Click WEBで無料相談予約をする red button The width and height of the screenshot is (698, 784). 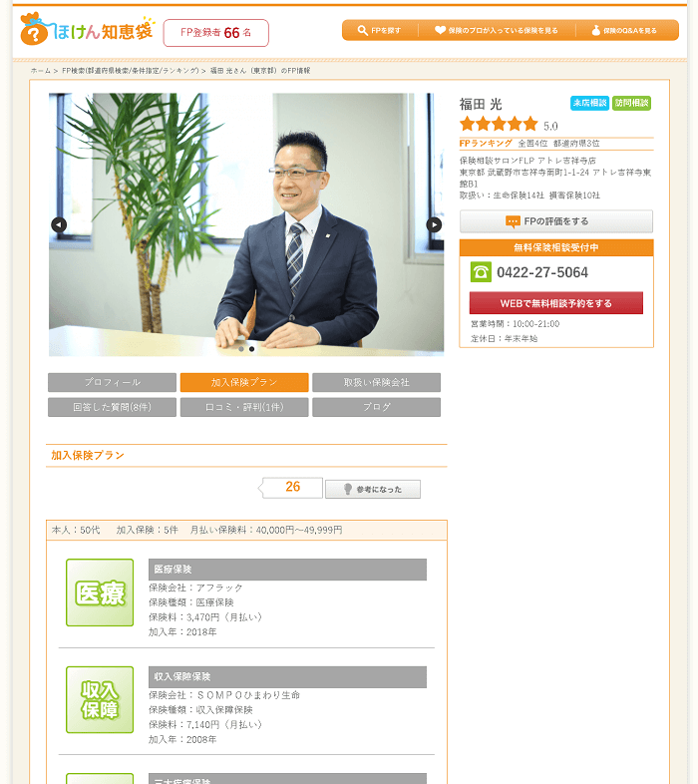pyautogui.click(x=556, y=303)
